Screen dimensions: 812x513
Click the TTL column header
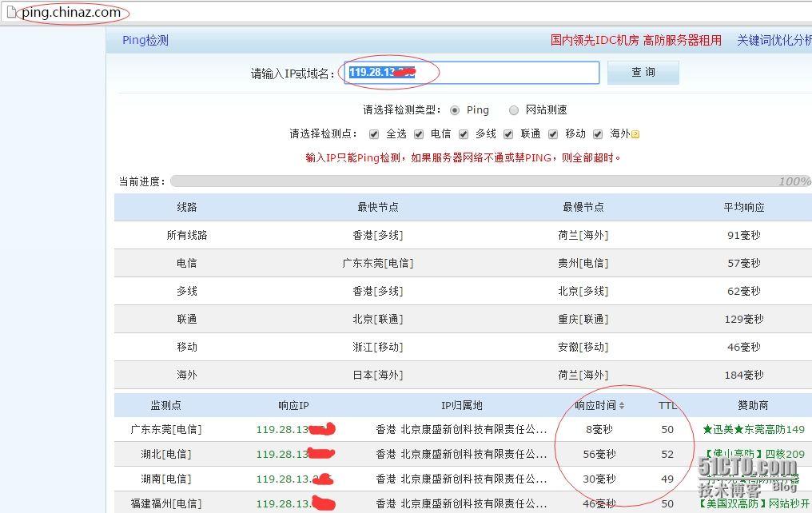667,405
